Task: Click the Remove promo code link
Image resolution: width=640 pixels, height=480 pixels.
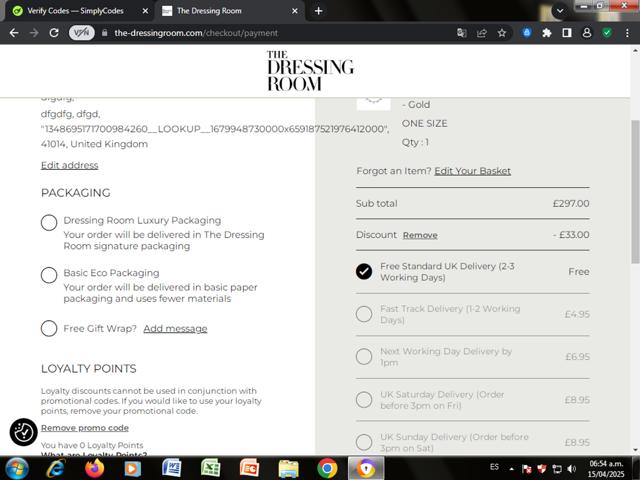Action: point(84,428)
